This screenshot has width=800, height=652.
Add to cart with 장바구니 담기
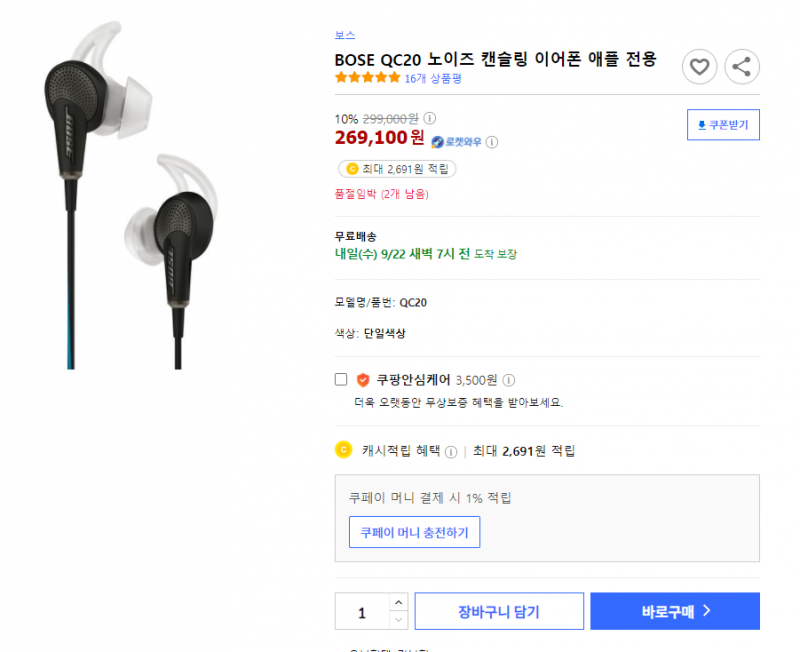[499, 611]
